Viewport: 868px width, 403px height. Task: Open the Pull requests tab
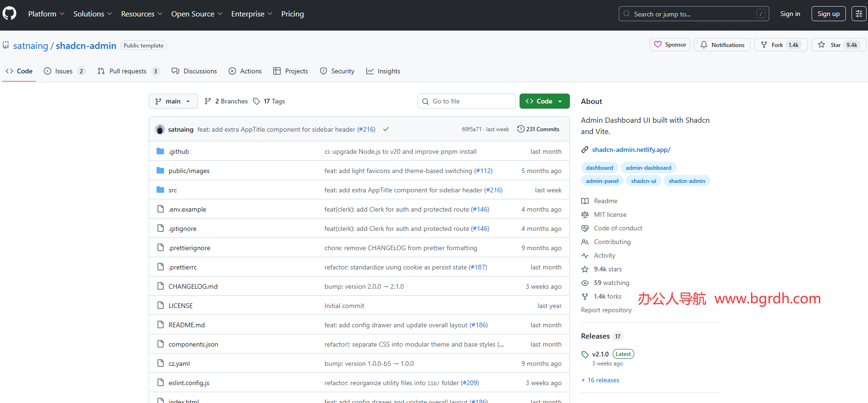point(128,71)
